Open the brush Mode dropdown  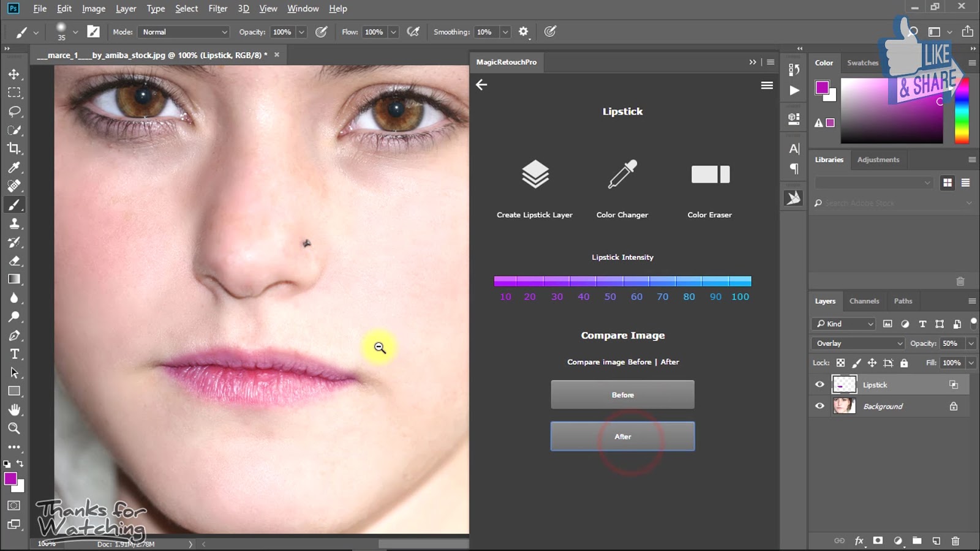click(x=184, y=32)
